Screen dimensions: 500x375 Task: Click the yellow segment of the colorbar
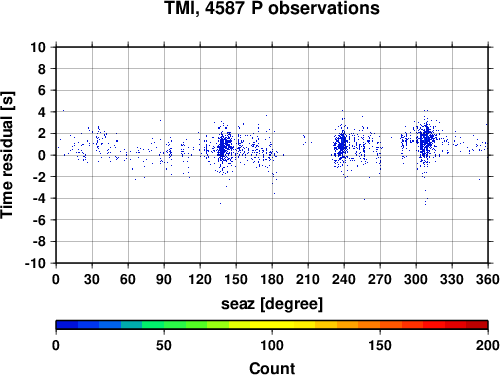tap(272, 325)
